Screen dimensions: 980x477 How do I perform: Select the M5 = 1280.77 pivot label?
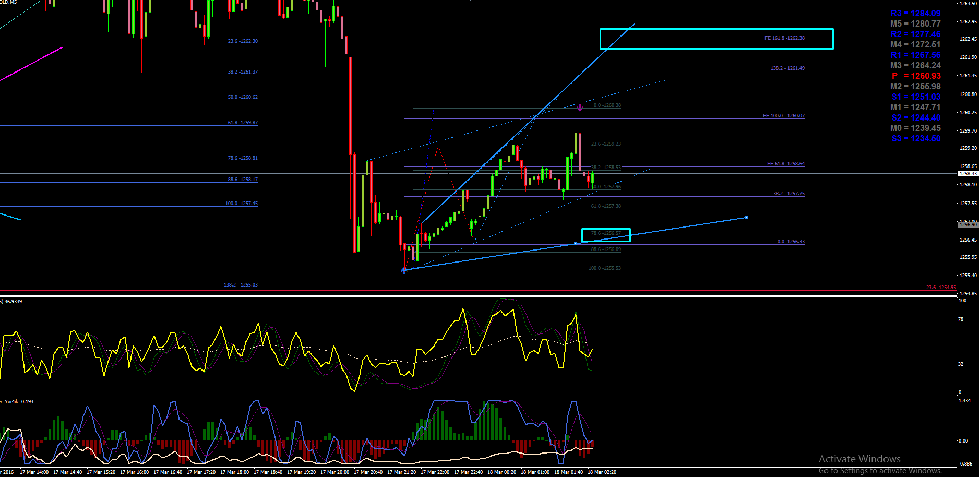point(915,24)
